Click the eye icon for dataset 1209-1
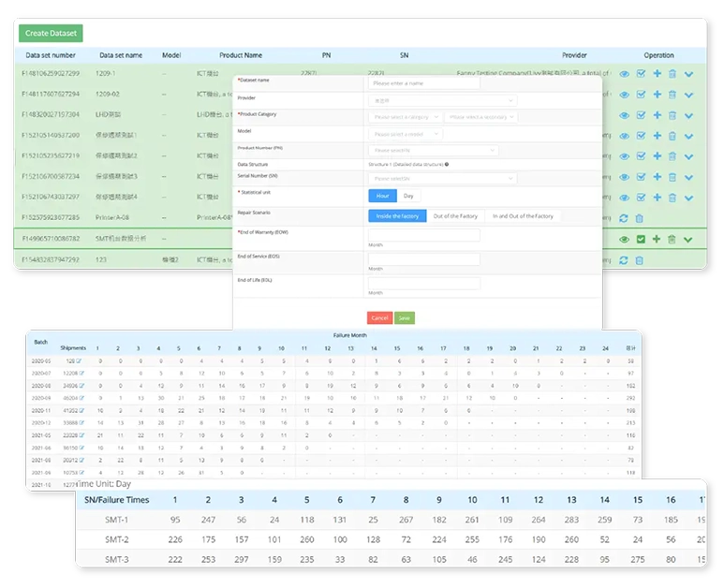The height and width of the screenshot is (588, 724). (x=625, y=73)
